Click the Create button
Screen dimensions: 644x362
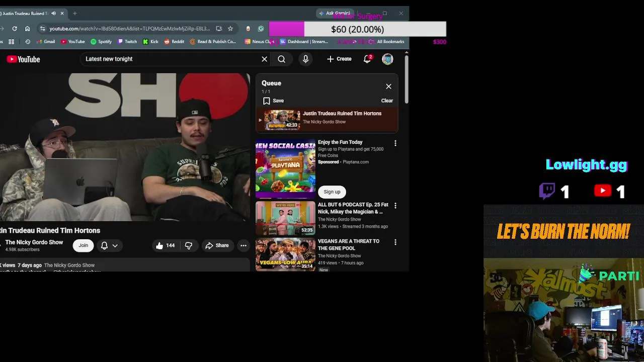click(x=339, y=59)
